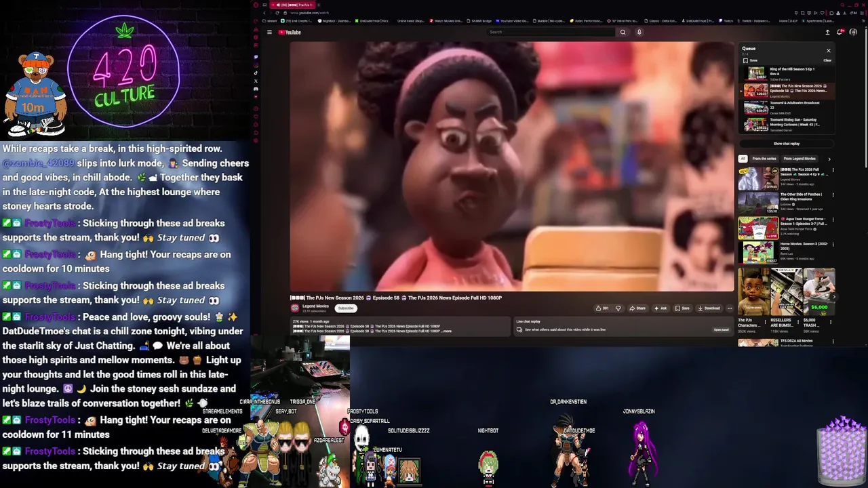Click the Ask button below video
868x488 pixels.
tap(660, 308)
